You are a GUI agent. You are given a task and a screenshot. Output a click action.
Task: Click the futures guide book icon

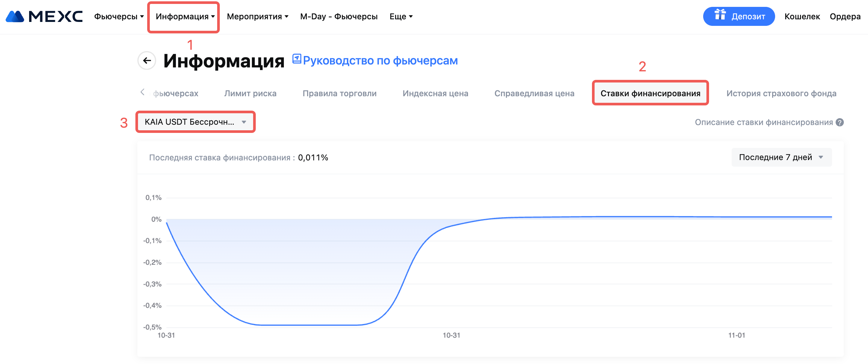pos(297,59)
